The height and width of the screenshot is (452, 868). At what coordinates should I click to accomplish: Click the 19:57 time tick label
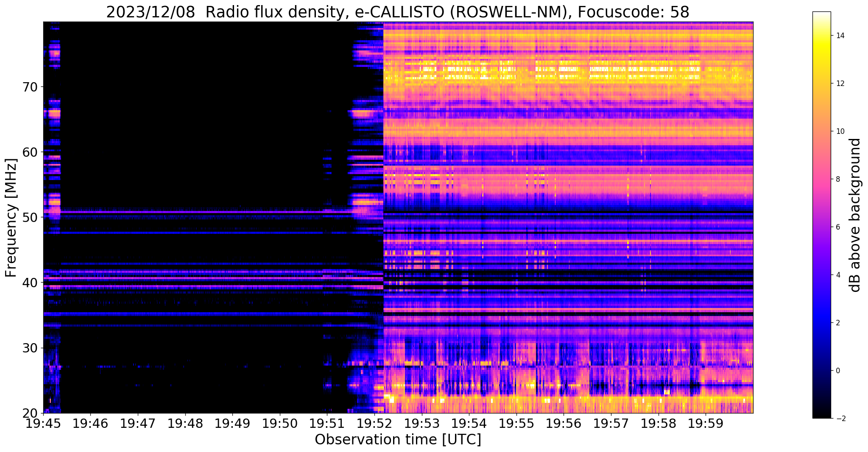[x=611, y=423]
